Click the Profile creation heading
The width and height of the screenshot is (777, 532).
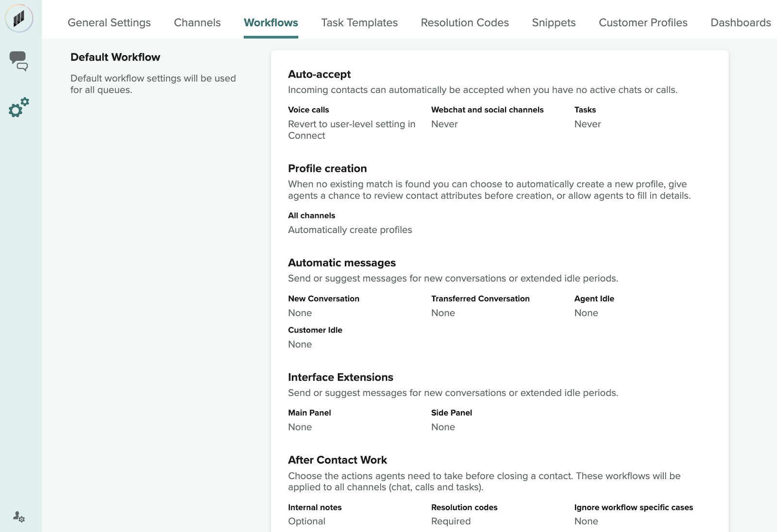(327, 168)
